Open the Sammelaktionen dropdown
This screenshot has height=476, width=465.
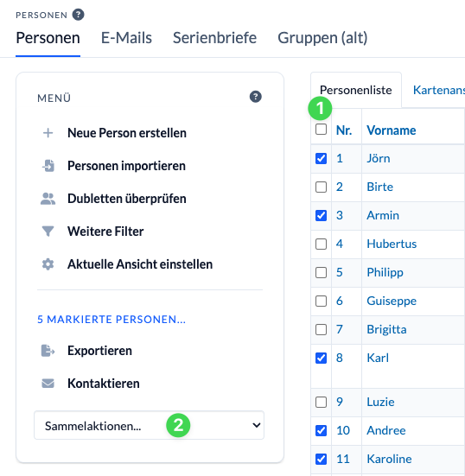(150, 425)
